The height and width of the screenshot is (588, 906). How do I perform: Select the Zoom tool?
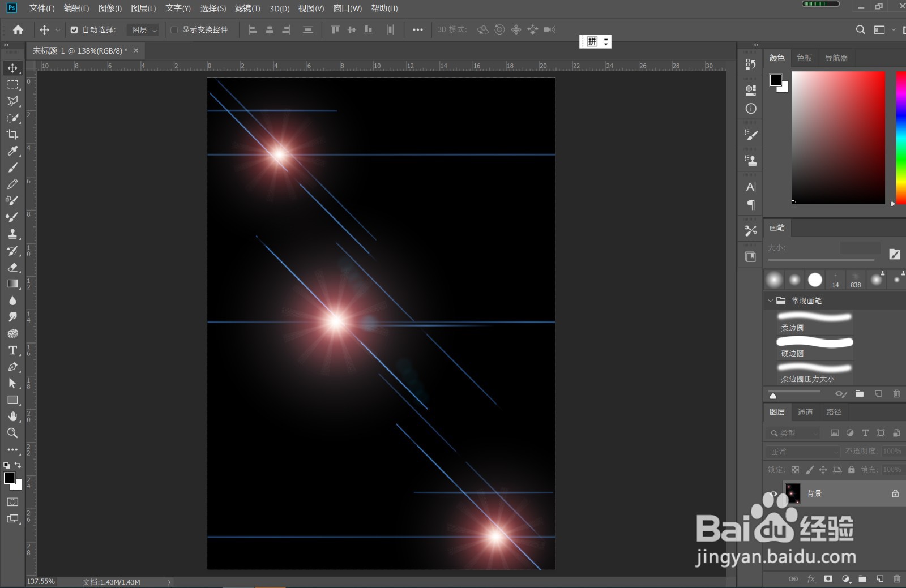coord(12,433)
